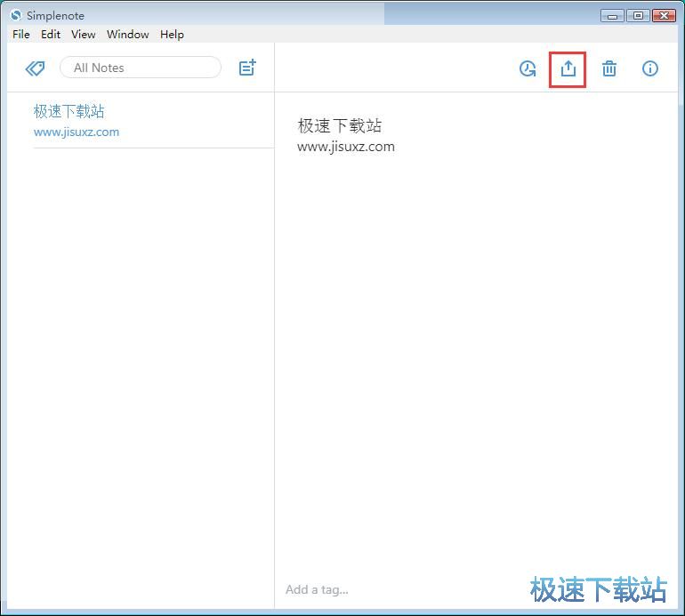The width and height of the screenshot is (685, 616).
Task: Click the Simplenote logo in the title bar
Action: 16,15
